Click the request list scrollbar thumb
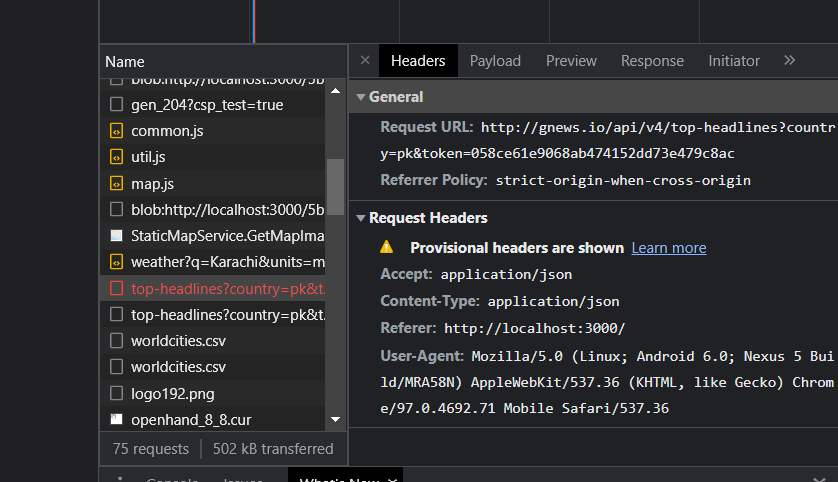The width and height of the screenshot is (838, 482). pos(336,186)
